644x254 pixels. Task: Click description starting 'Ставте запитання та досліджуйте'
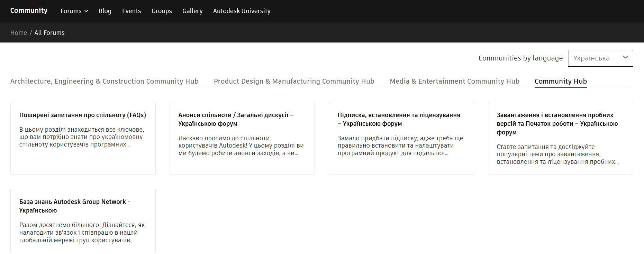558,154
